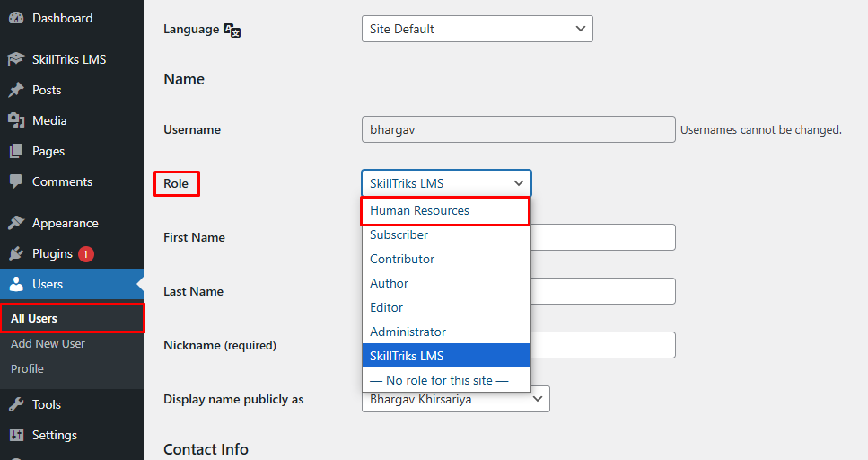Select Human Resources role option
Viewport: 868px width, 460px height.
[x=446, y=210]
